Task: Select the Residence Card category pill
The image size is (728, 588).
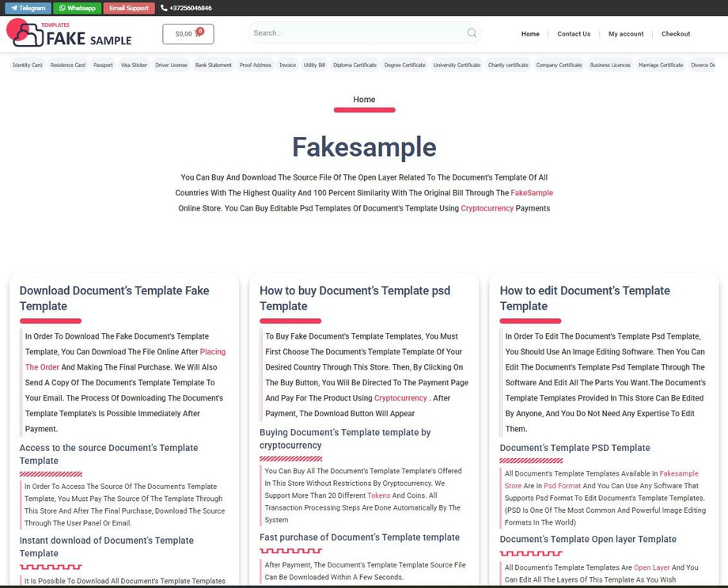Action: coord(68,65)
